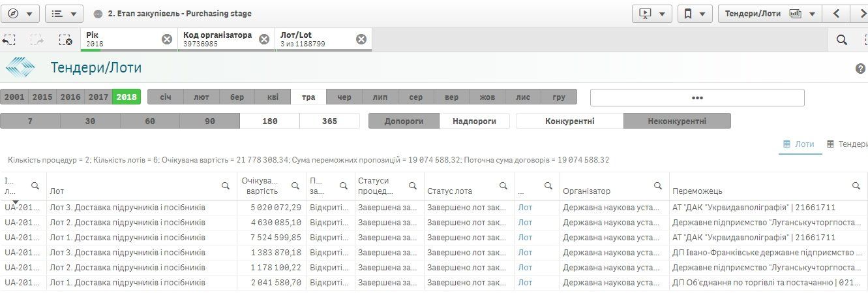This screenshot has width=868, height=301.
Task: Sort by the Лот column header
Action: [57, 191]
